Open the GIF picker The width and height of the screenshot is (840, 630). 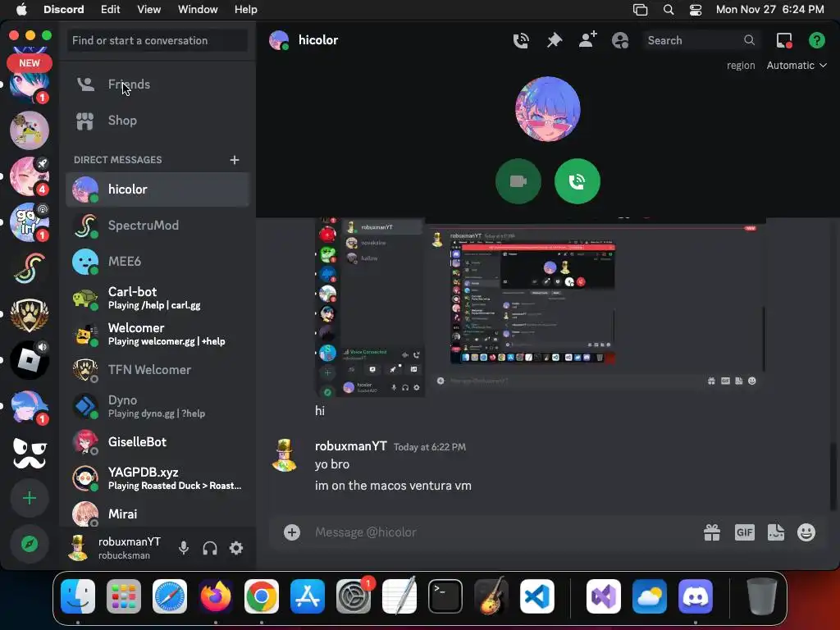pyautogui.click(x=745, y=532)
